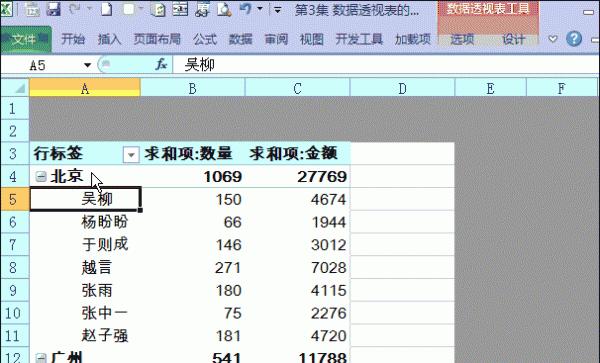Click the new blank document icon
600x363 pixels.
click(x=106, y=9)
